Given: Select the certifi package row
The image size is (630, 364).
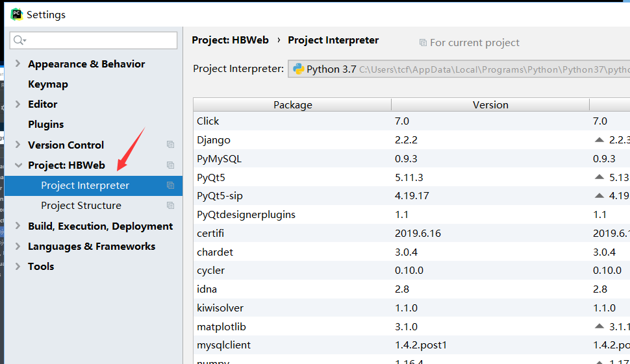Looking at the screenshot, I should [x=411, y=233].
